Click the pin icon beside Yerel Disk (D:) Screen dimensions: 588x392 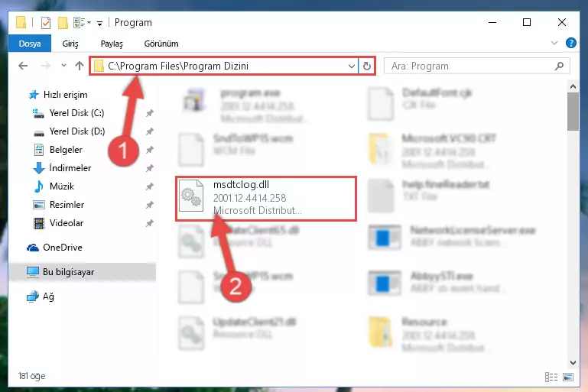click(x=150, y=131)
